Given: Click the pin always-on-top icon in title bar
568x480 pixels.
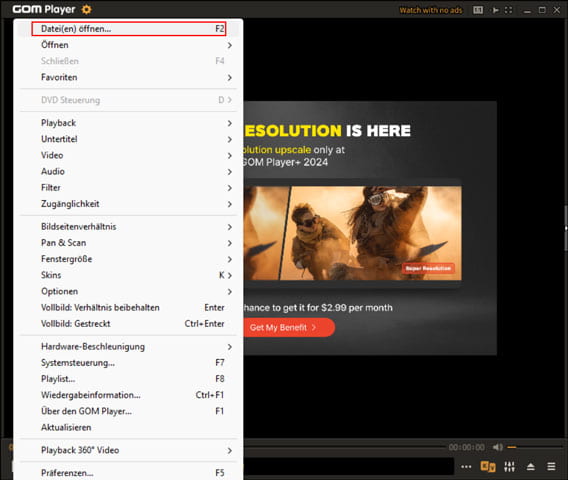Looking at the screenshot, I should 495,10.
